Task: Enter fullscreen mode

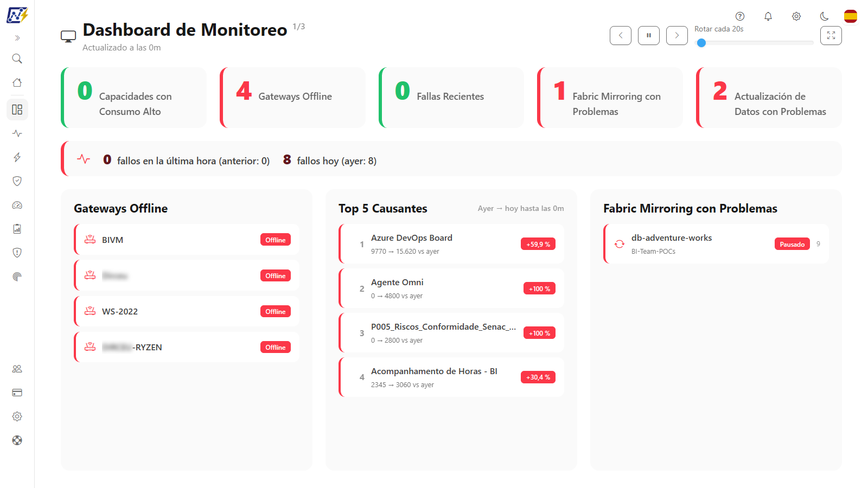Action: [831, 35]
